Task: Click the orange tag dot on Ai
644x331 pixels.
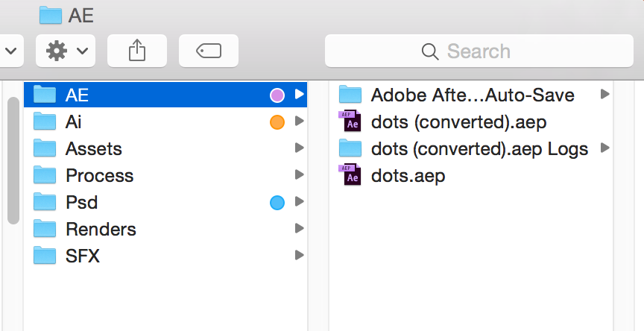Action: (277, 122)
